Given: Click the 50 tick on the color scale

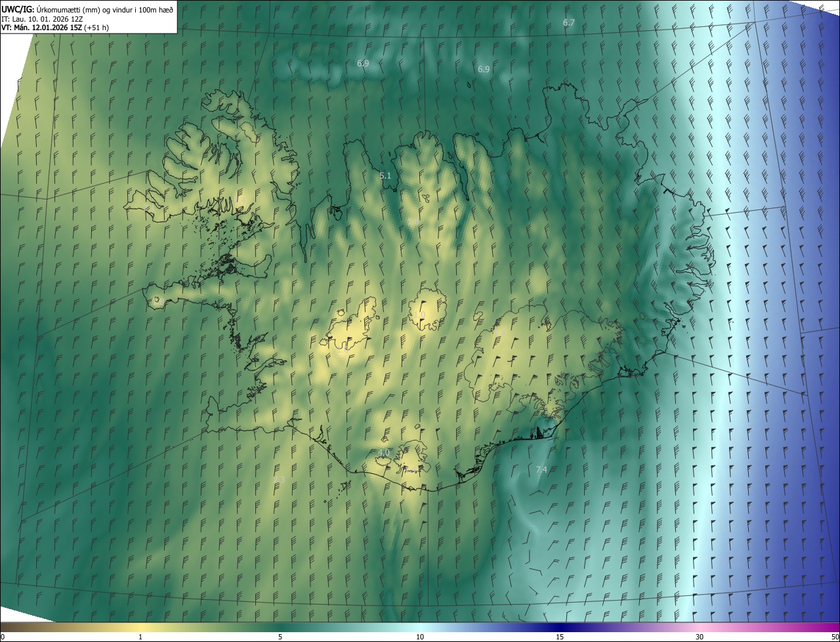Looking at the screenshot, I should pos(835,637).
